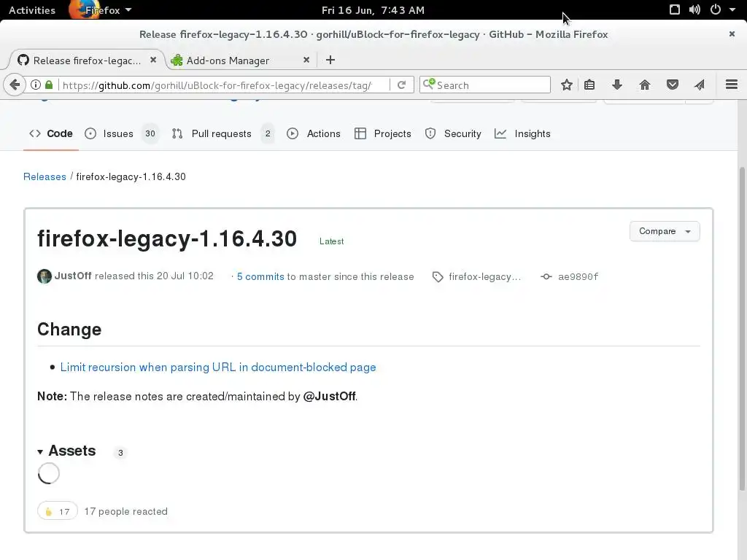Close the Release firefox-legacy tab

point(153,60)
